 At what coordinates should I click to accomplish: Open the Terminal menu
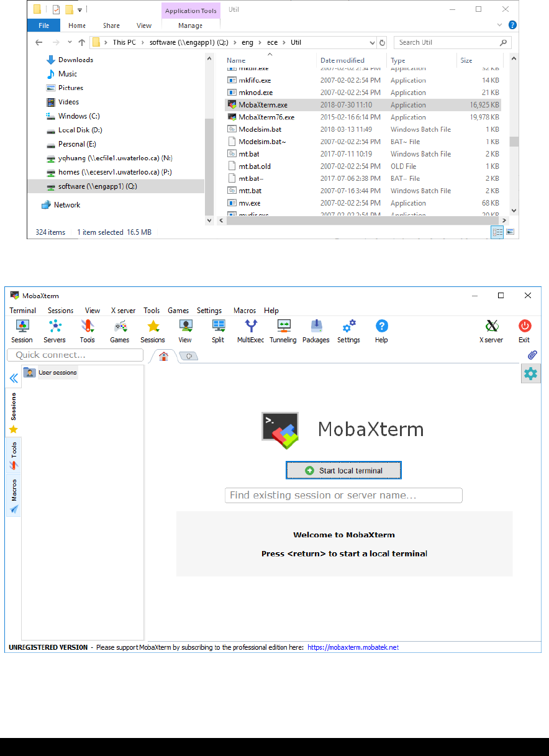point(23,311)
